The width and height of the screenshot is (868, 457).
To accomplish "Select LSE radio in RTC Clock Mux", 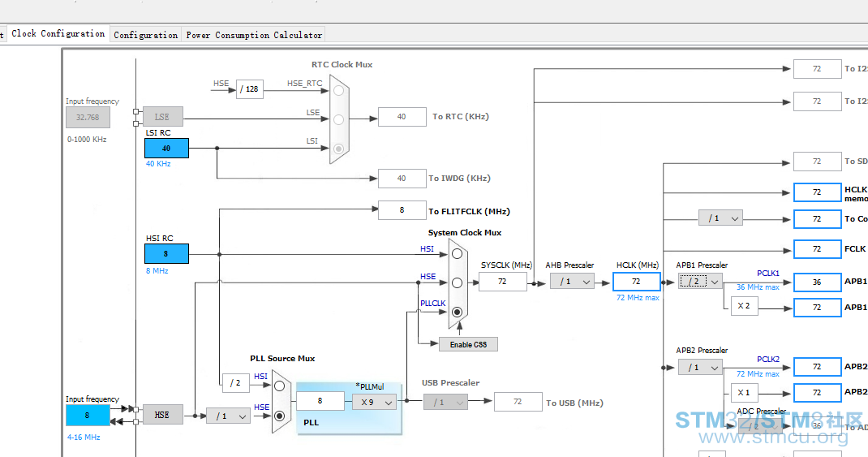I will pyautogui.click(x=339, y=119).
